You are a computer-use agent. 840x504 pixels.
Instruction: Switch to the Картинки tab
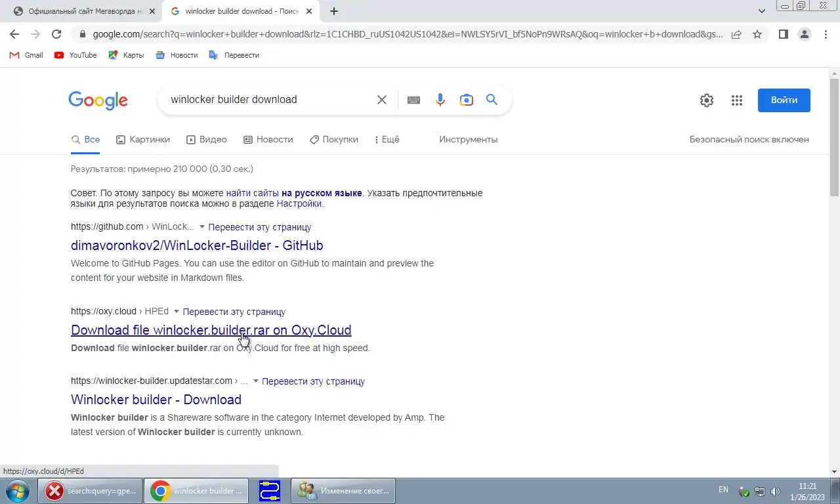143,139
